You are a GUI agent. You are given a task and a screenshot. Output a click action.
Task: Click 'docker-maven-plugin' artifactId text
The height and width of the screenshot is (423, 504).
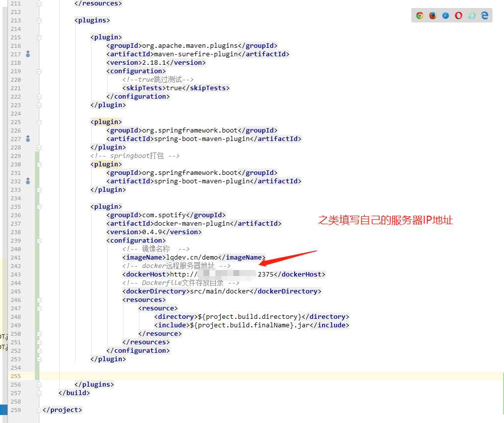tap(192, 224)
